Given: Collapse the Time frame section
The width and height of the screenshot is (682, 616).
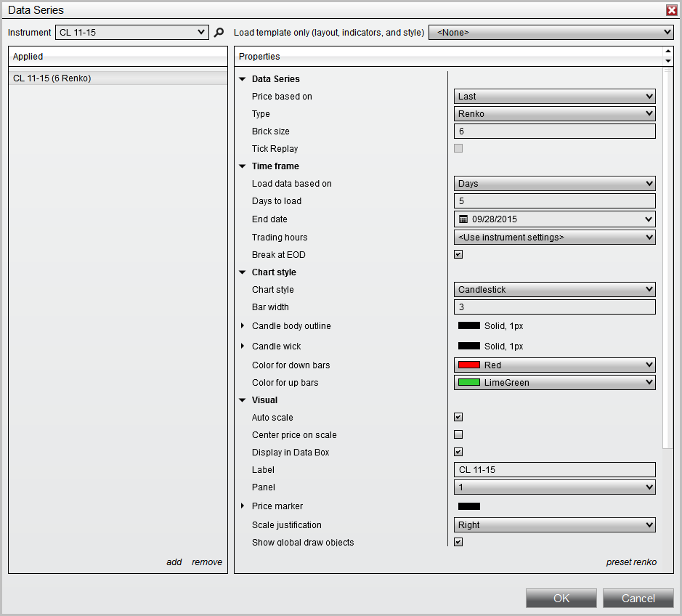Looking at the screenshot, I should [243, 166].
